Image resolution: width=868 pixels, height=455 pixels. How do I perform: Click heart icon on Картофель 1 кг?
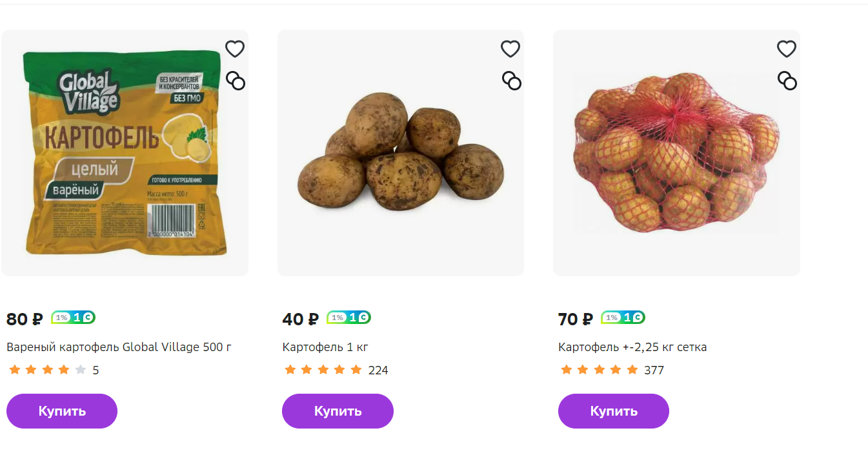[x=510, y=49]
